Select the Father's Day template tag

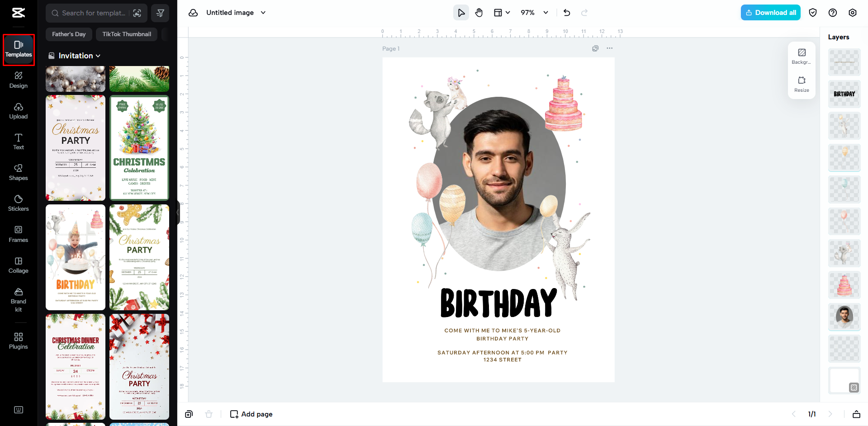pos(69,34)
